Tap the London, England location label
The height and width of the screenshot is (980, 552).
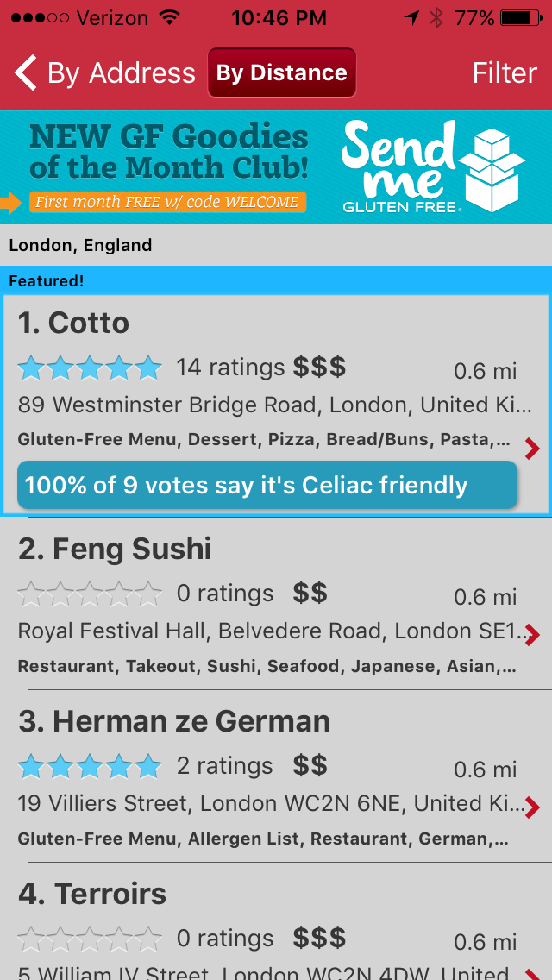pos(80,246)
